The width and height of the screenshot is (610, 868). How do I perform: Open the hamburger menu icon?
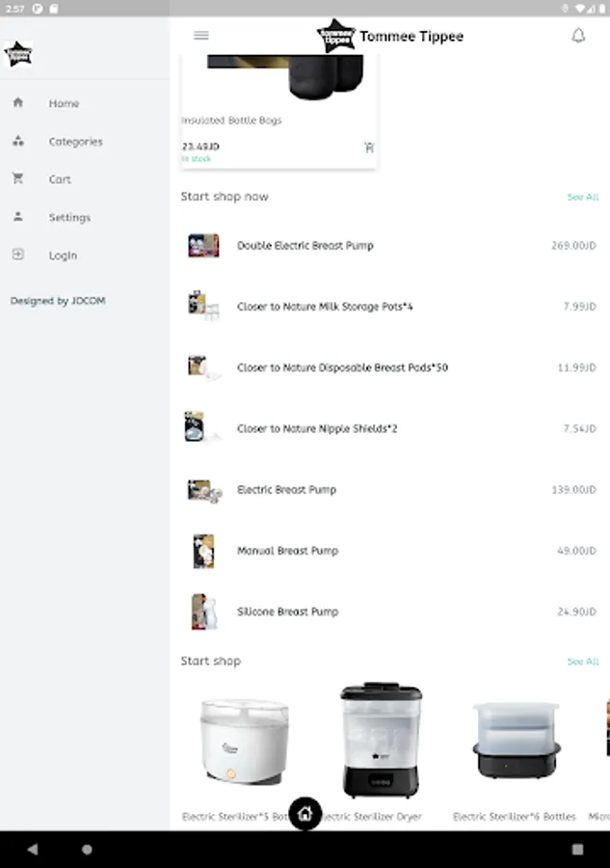tap(201, 36)
